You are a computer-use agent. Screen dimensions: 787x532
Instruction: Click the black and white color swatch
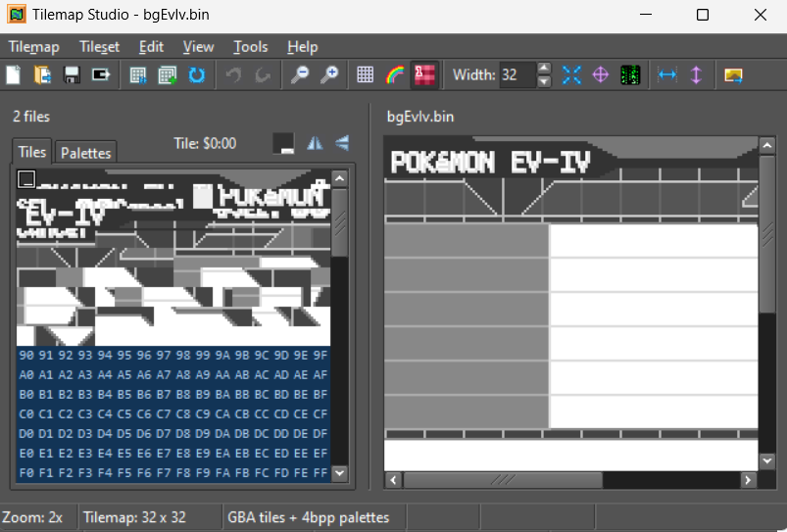[x=283, y=143]
